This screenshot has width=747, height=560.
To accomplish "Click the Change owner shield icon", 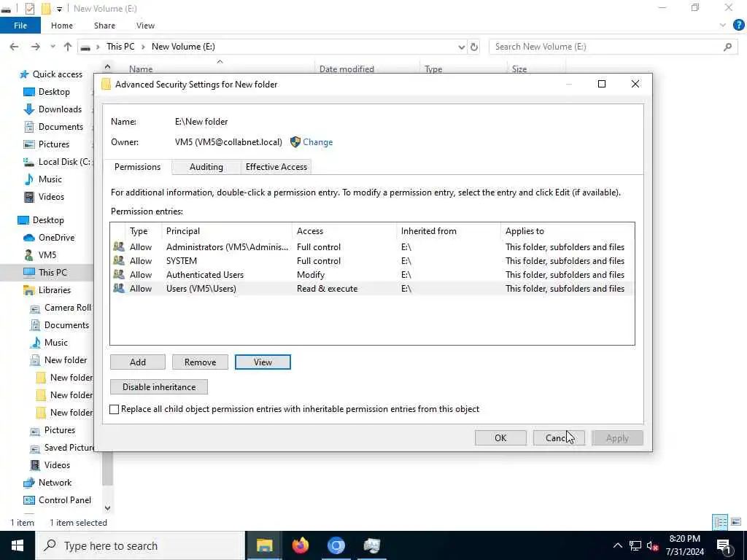I will pyautogui.click(x=295, y=142).
